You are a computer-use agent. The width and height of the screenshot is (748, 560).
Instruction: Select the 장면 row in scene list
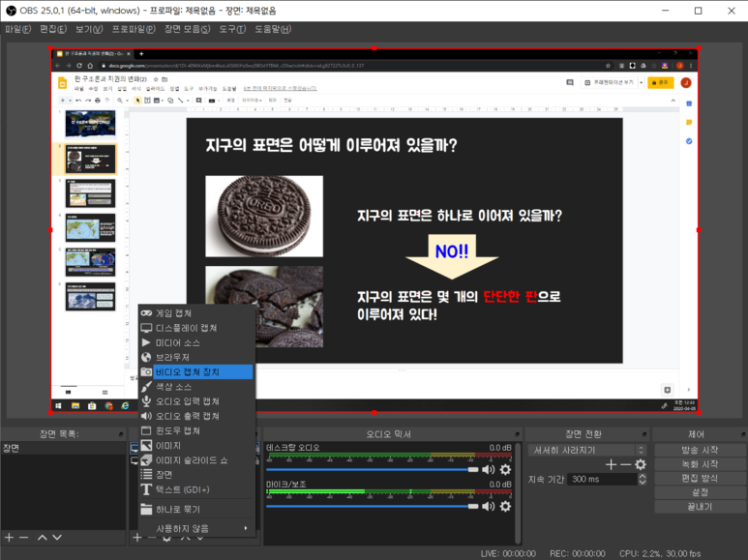pyautogui.click(x=63, y=449)
